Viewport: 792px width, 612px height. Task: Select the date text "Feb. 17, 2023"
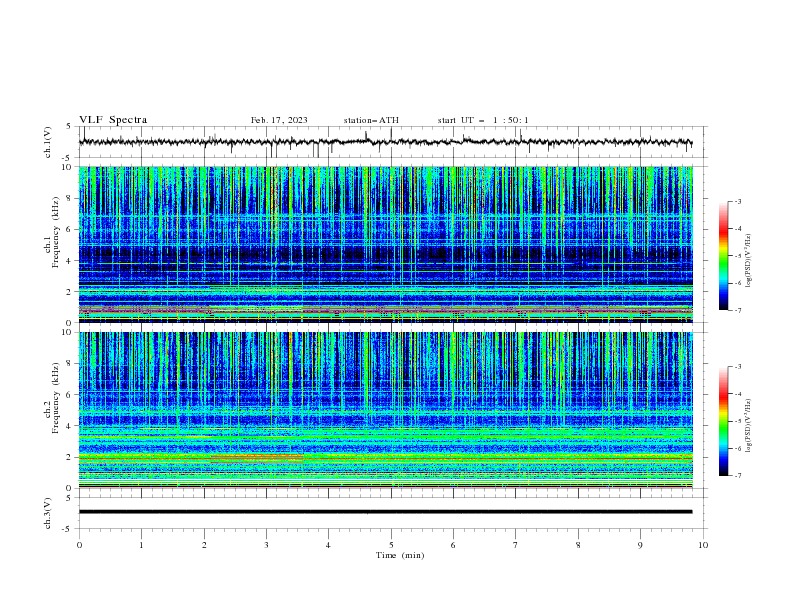279,120
